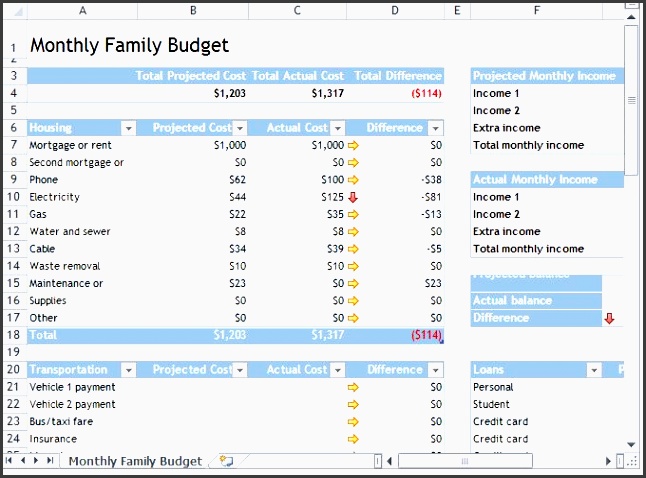
Task: Open Housing Difference filter dropdown
Action: [x=435, y=128]
